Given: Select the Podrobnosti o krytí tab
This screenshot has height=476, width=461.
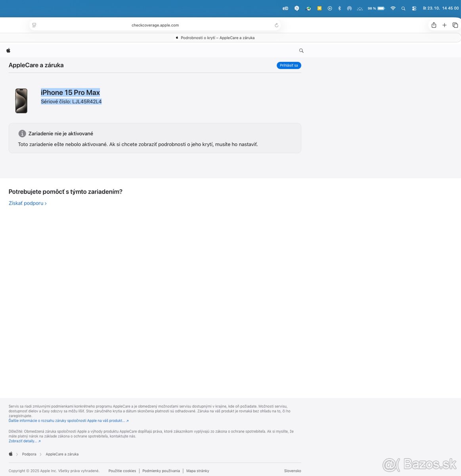Looking at the screenshot, I should tap(217, 38).
